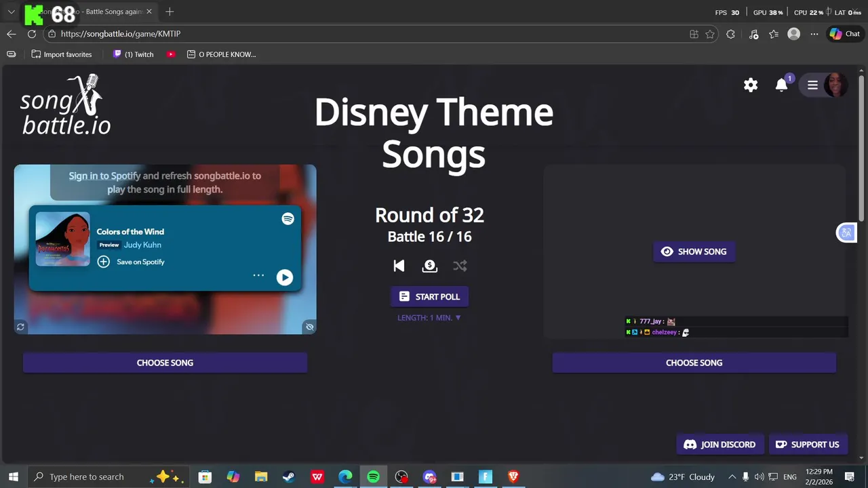The image size is (868, 488).
Task: Open a new browser tab
Action: (x=170, y=12)
